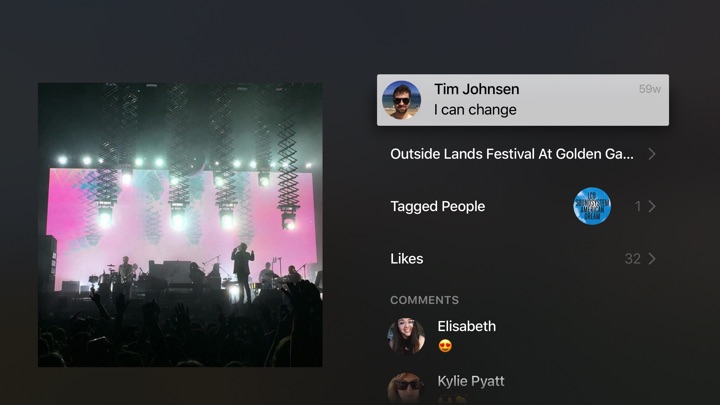Open the concert photo thumbnail
This screenshot has height=405, width=720.
pyautogui.click(x=180, y=224)
